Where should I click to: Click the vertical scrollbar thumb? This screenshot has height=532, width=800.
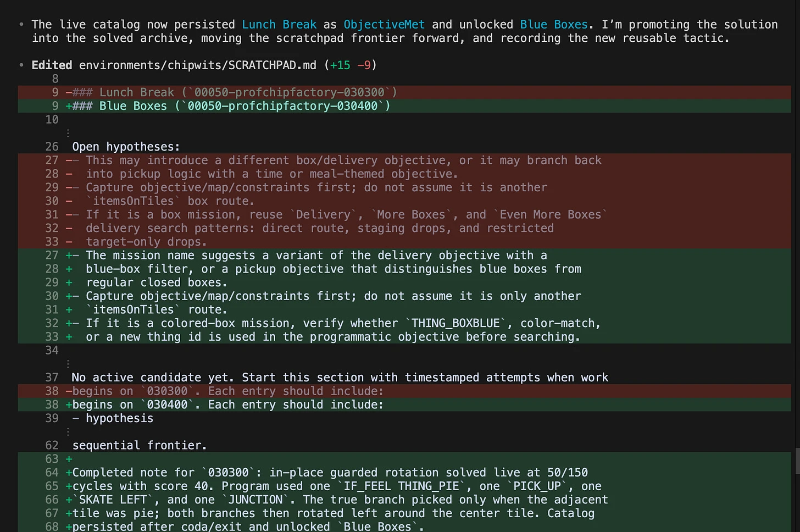point(797,461)
